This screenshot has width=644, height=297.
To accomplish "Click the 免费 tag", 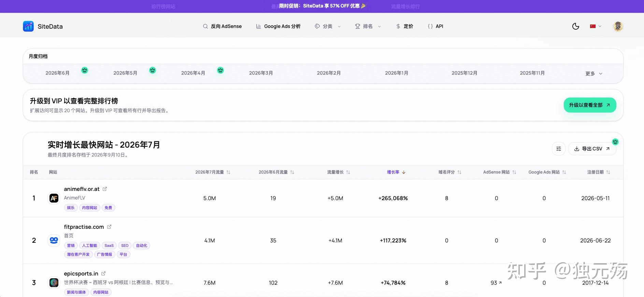I will coord(108,208).
